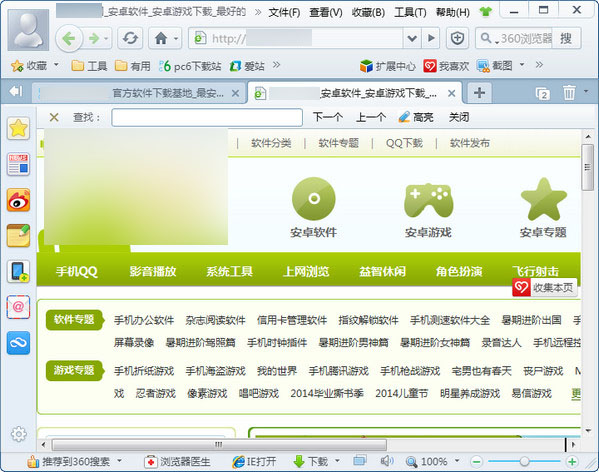Click 我喜欢 heart toolbar button

tap(446, 66)
